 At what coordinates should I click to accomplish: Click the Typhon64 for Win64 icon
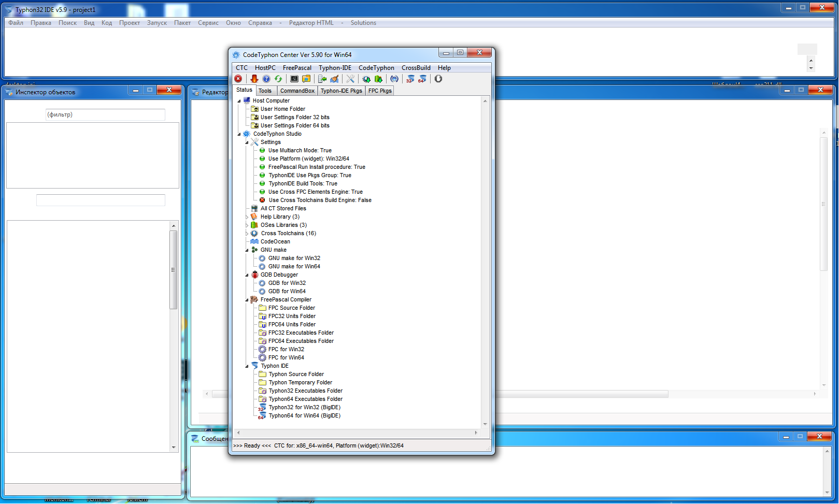262,416
